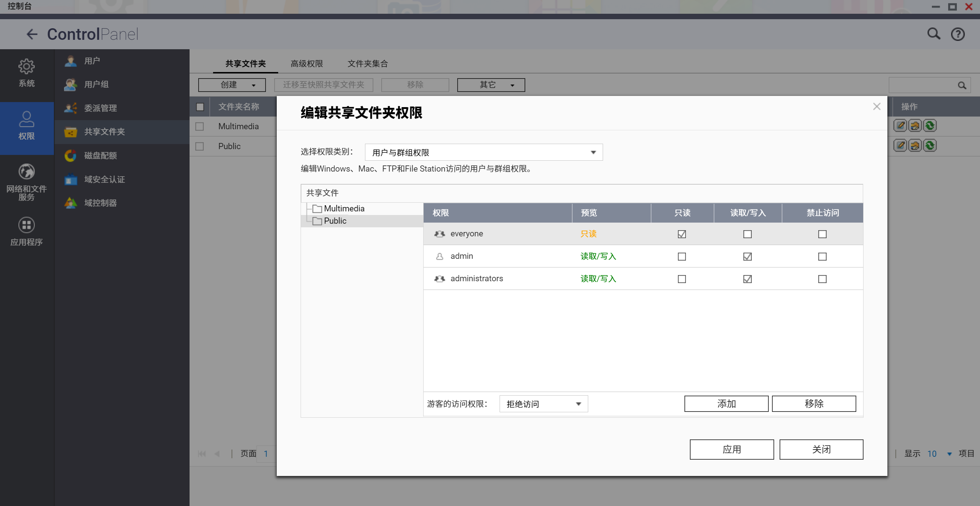Enable read/write checkbox for everyone
Image resolution: width=980 pixels, height=506 pixels.
tap(747, 234)
